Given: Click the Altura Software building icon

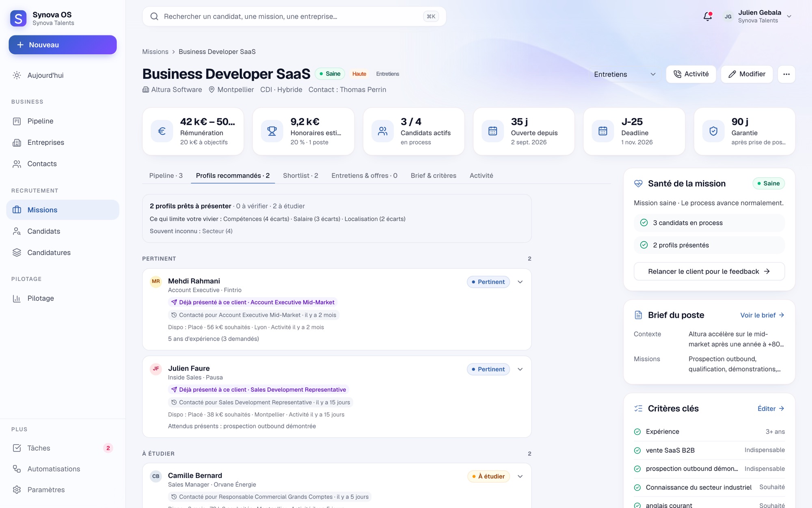Looking at the screenshot, I should coord(145,89).
